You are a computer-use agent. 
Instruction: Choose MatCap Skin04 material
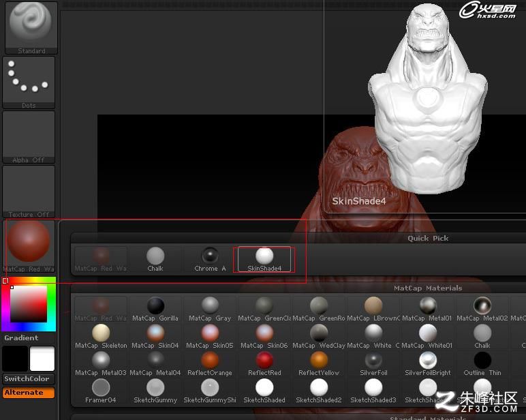tap(155, 336)
